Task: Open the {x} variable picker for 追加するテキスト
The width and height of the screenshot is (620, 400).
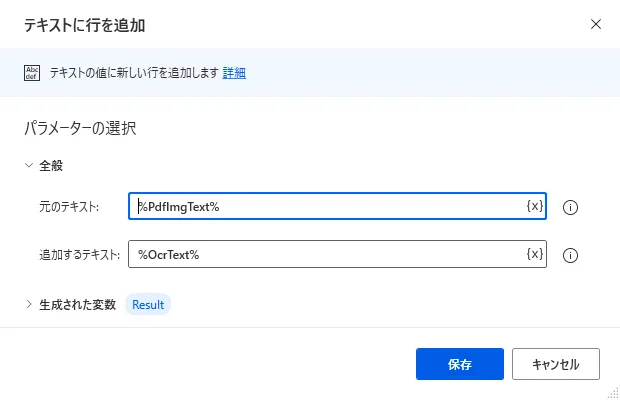Action: (534, 254)
